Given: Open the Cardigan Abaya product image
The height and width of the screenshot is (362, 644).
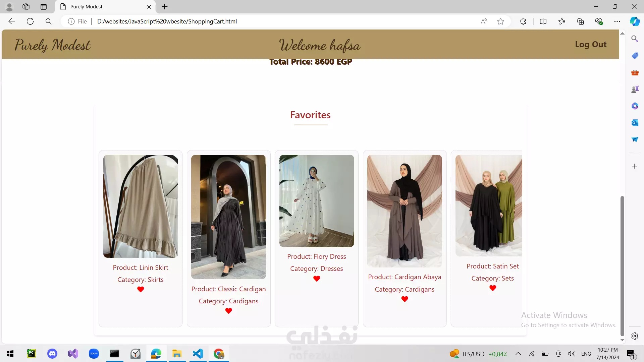Looking at the screenshot, I should tap(405, 211).
